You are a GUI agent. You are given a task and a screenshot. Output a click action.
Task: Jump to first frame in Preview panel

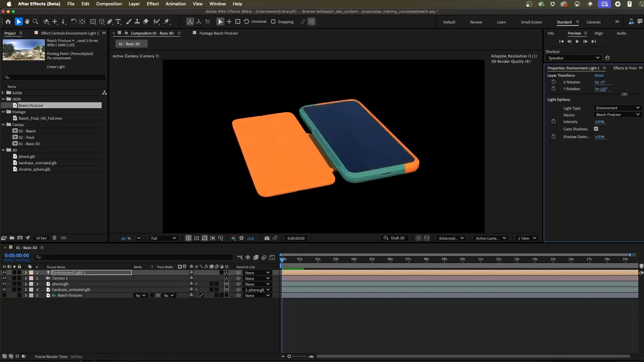(x=561, y=42)
